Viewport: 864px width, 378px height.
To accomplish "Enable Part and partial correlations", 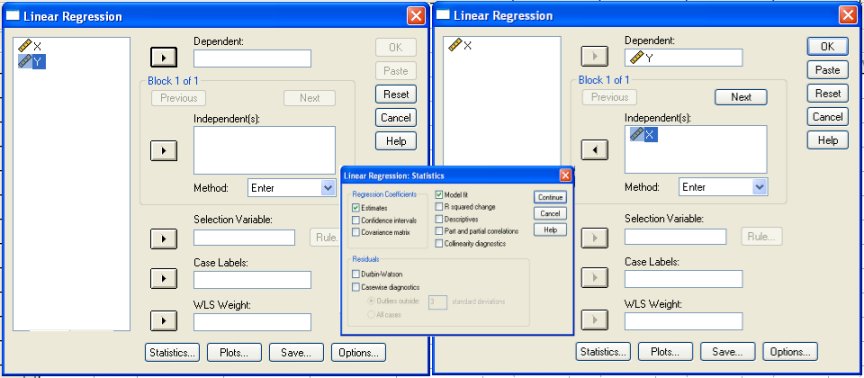I will pyautogui.click(x=439, y=231).
